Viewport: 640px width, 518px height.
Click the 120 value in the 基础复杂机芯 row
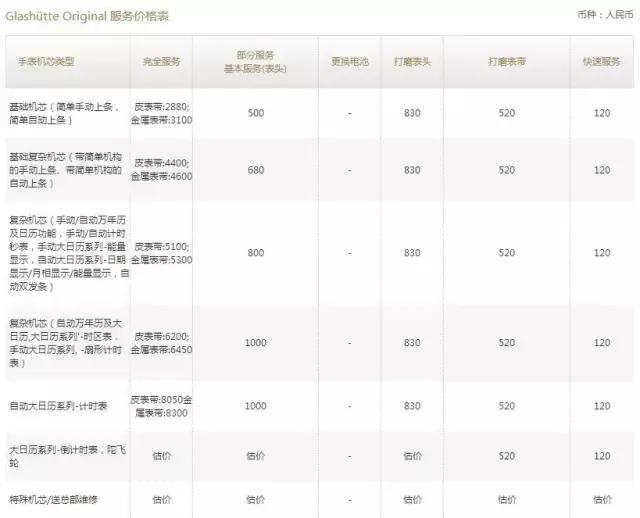[x=602, y=170]
